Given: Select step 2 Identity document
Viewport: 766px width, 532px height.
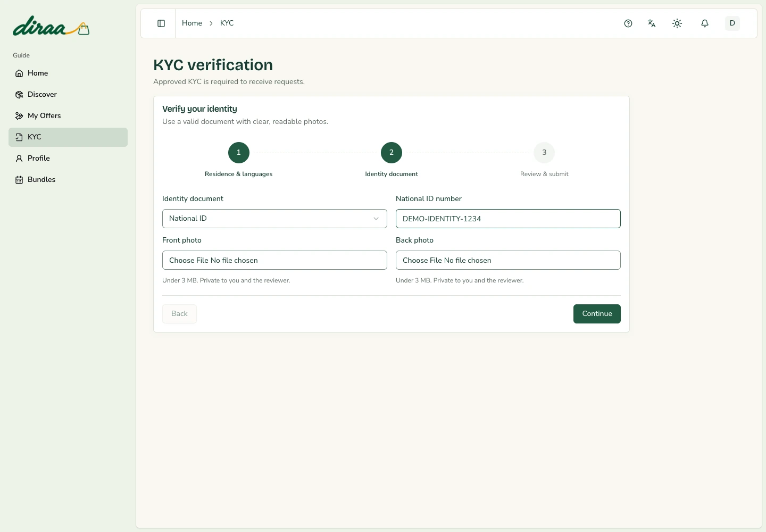Looking at the screenshot, I should click(x=392, y=153).
